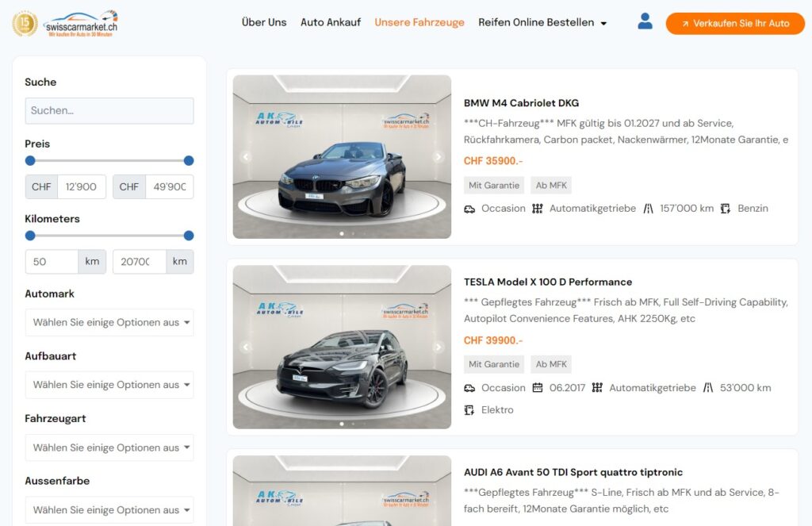Viewport: 812px width, 526px height.
Task: Click the 'Suchen...' search input field
Action: tap(109, 110)
